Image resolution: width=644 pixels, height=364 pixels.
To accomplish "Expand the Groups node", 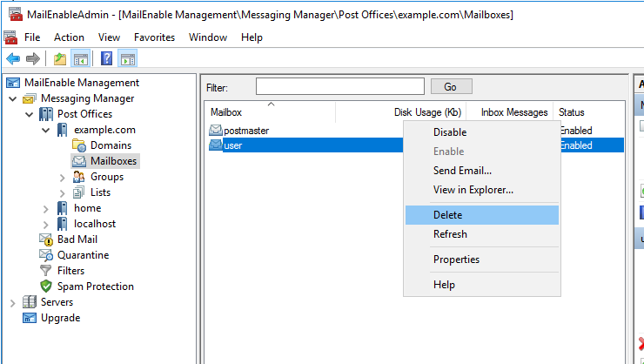I will coord(63,178).
